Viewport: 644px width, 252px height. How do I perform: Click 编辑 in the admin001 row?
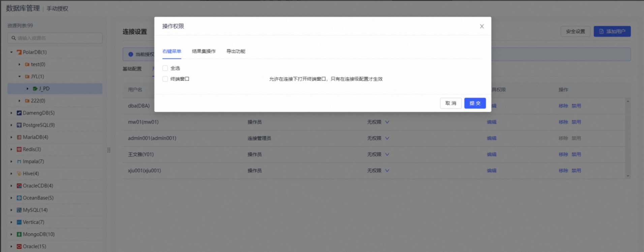coord(492,138)
